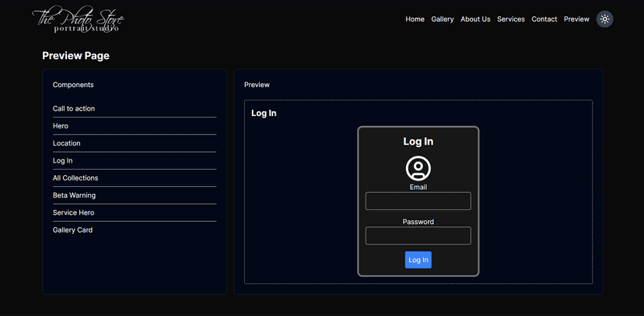
Task: Navigate to the Contact page
Action: pyautogui.click(x=544, y=19)
